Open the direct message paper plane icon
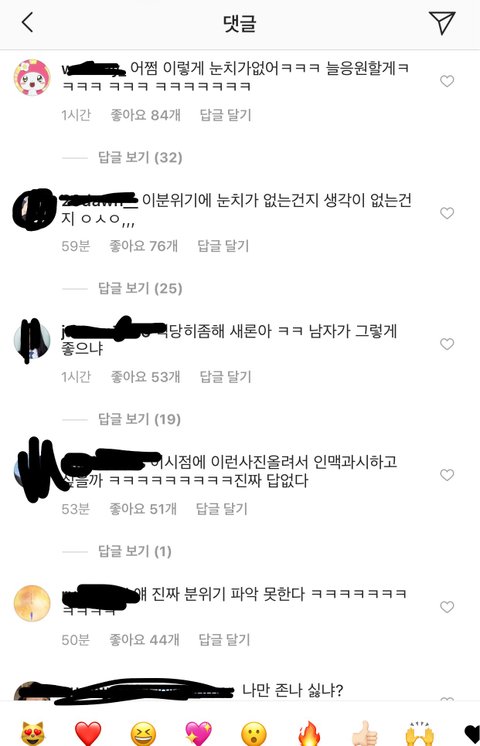Viewport: 480px width, 746px height. coord(442,22)
